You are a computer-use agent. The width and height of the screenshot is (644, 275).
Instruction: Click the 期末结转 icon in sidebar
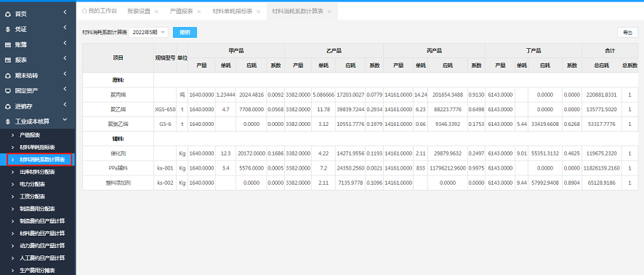tap(8, 76)
